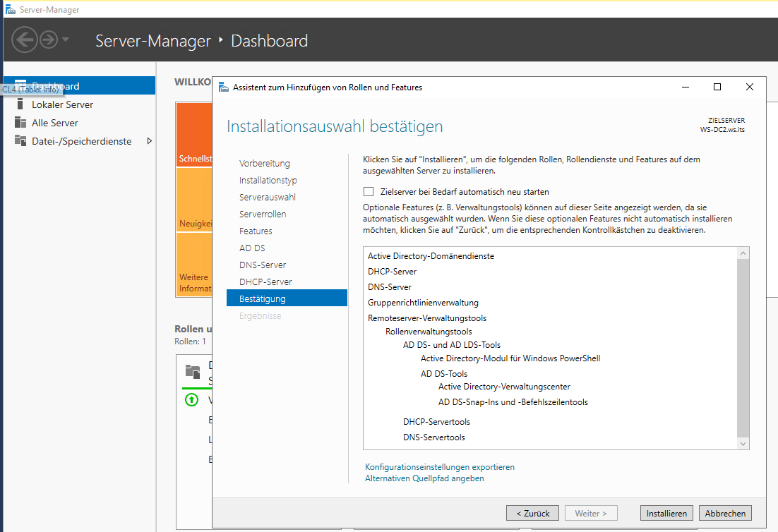The height and width of the screenshot is (532, 778).
Task: Select Active Directory-Verwaltungscenter entry
Action: coord(504,386)
